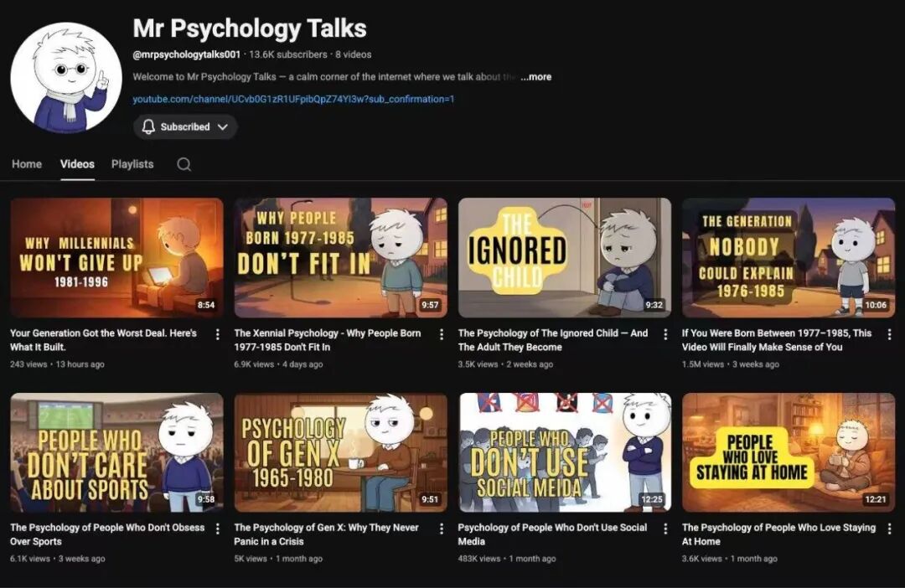This screenshot has height=588, width=905.
Task: Open options menu for 'The Xennial Psychology' video
Action: 442,333
